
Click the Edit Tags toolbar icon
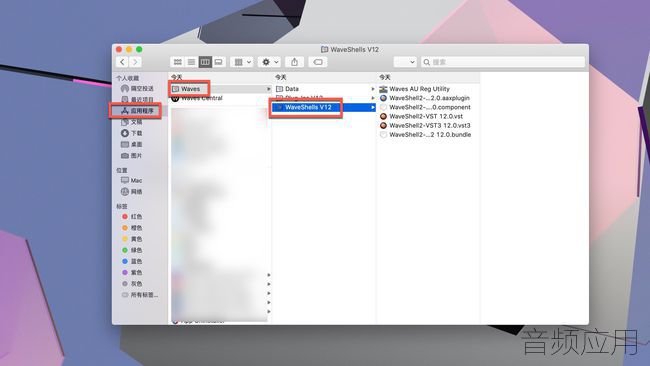click(x=318, y=62)
